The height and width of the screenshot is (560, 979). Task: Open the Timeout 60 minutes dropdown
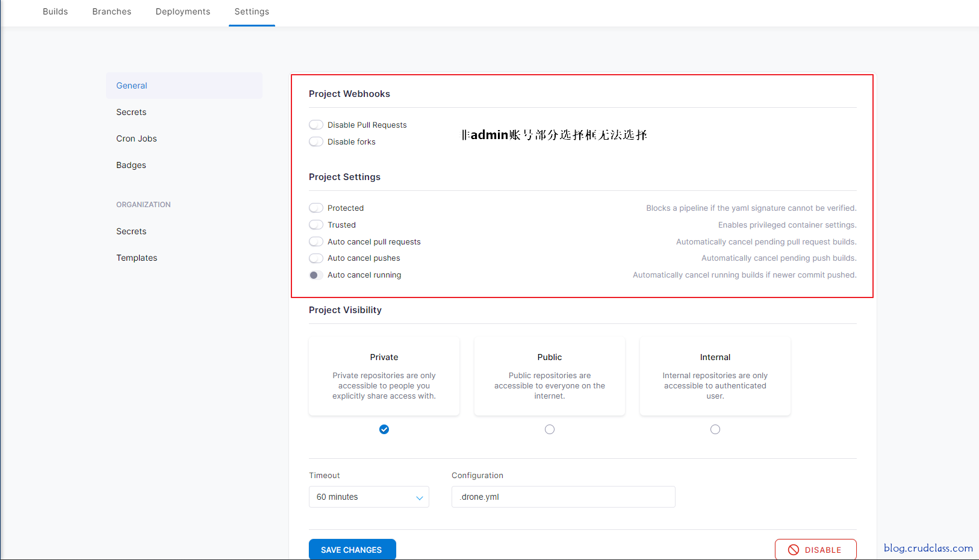click(368, 497)
